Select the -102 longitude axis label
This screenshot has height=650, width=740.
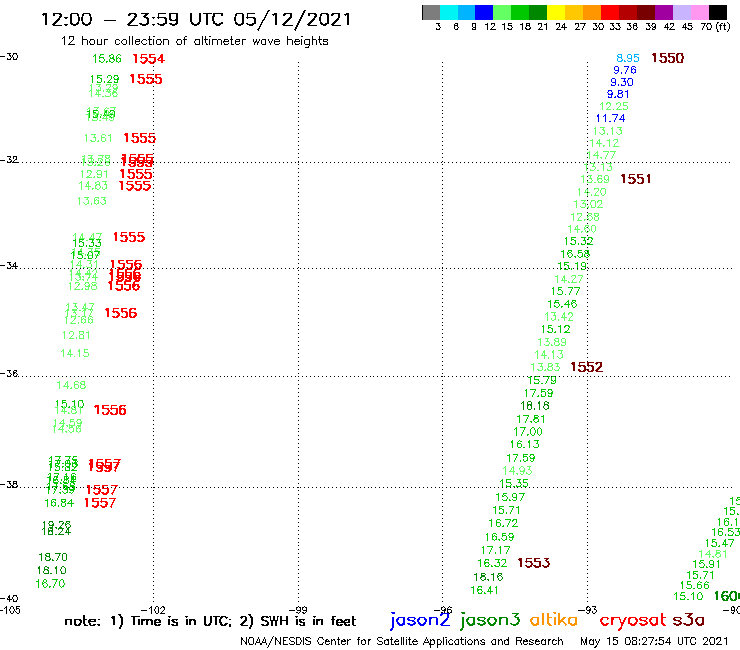click(153, 610)
